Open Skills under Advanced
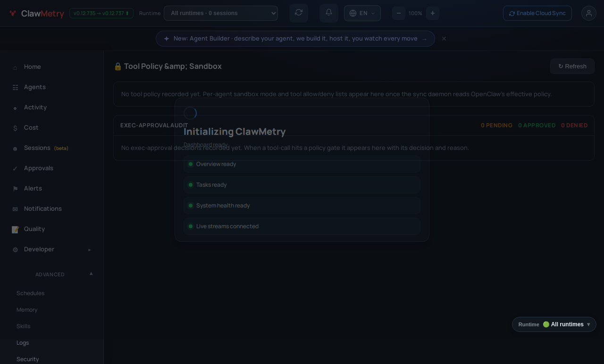The image size is (604, 364). coord(23,326)
